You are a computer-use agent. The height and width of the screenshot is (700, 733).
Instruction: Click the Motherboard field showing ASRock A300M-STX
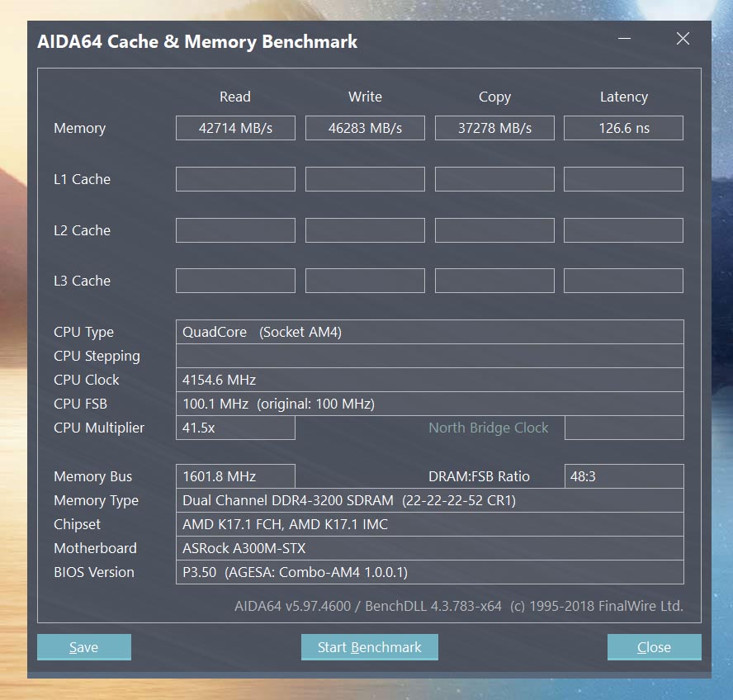point(429,548)
